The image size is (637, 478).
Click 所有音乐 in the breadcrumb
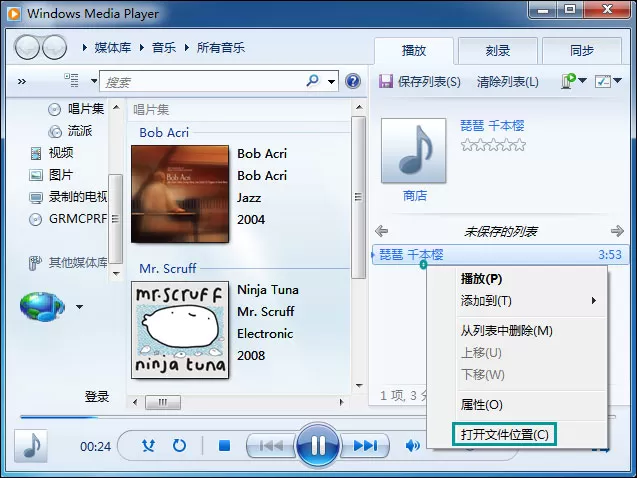(x=221, y=48)
